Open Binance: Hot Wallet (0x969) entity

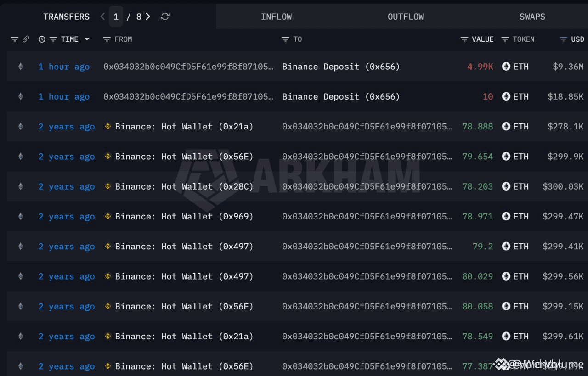(x=184, y=216)
